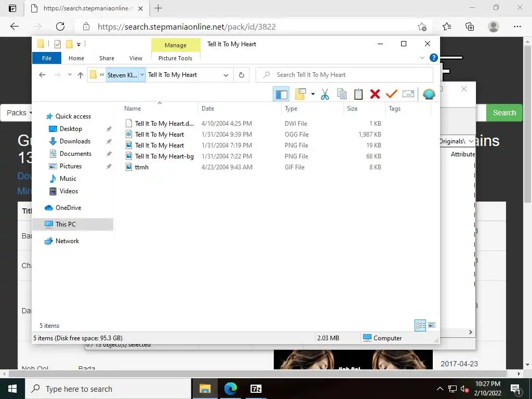Switch to the View ribbon tab

tap(136, 58)
